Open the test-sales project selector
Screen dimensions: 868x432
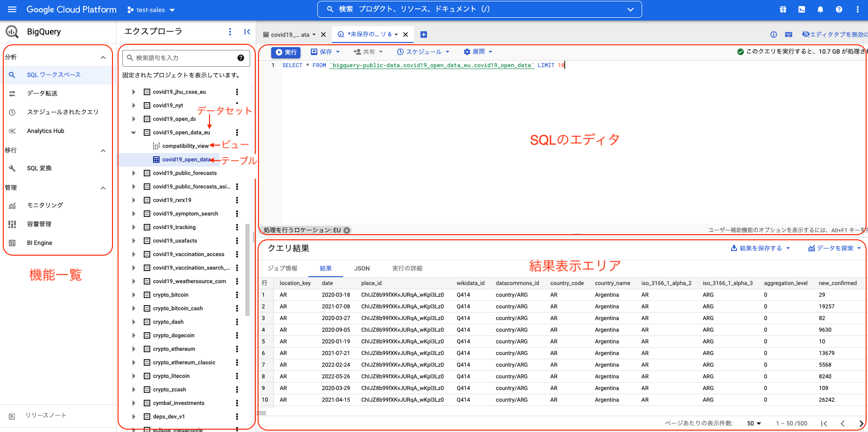coord(151,10)
